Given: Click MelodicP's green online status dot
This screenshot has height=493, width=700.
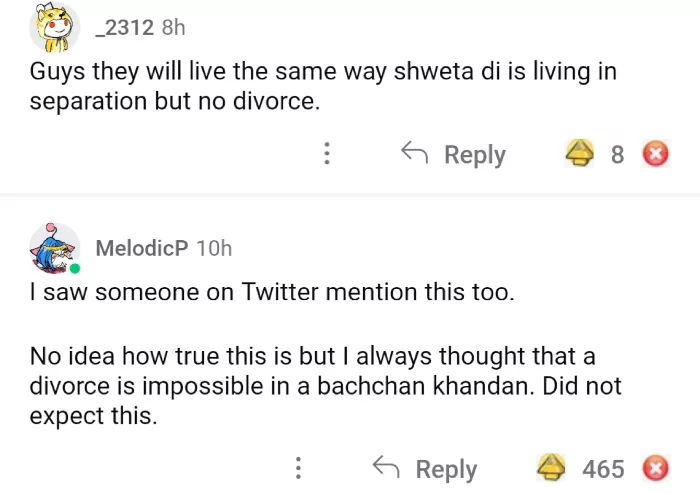Looking at the screenshot, I should (75, 268).
